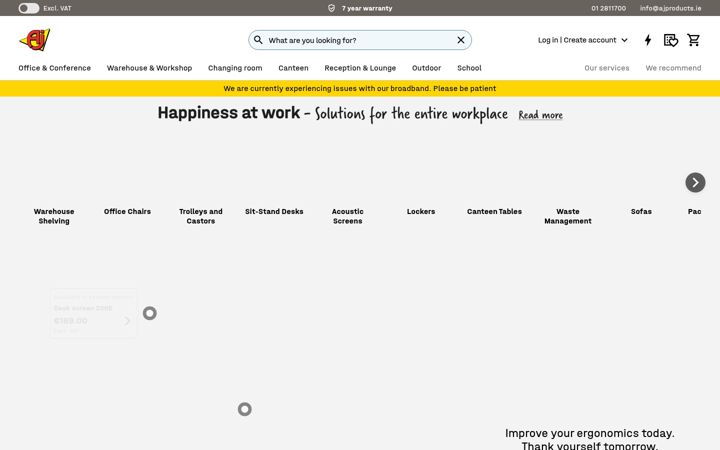Click the AJ logo
Image resolution: width=720 pixels, height=450 pixels.
pyautogui.click(x=35, y=40)
